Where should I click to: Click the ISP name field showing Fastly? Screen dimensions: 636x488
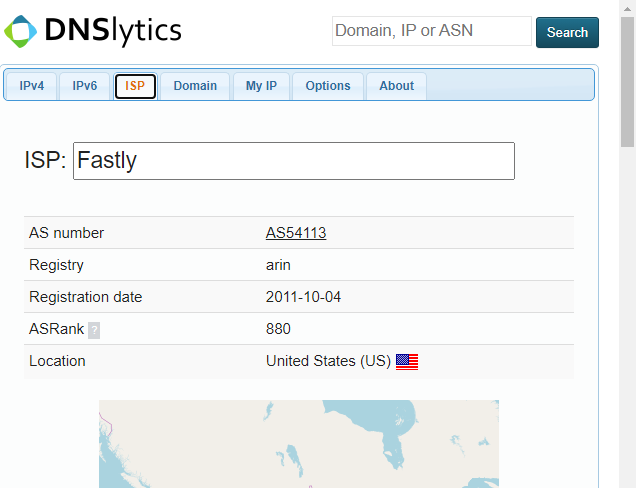coord(293,161)
